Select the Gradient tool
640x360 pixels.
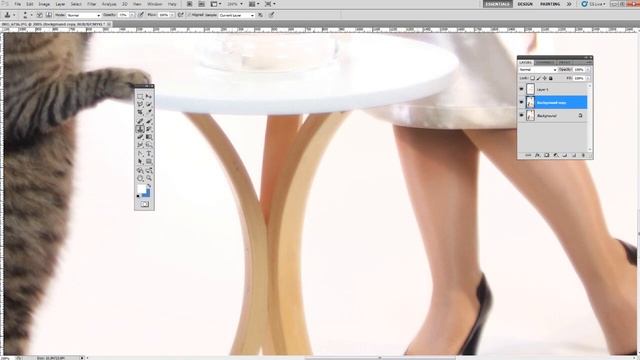click(149, 137)
